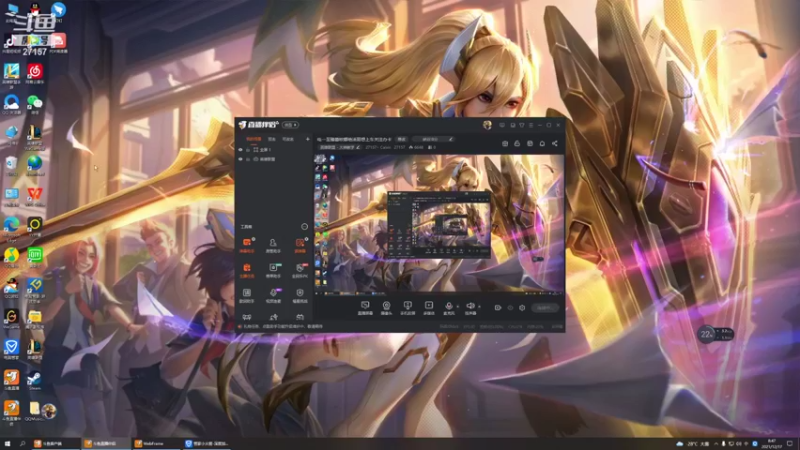The image size is (800, 450).
Task: Click the round icon between record and gear
Action: tap(510, 308)
